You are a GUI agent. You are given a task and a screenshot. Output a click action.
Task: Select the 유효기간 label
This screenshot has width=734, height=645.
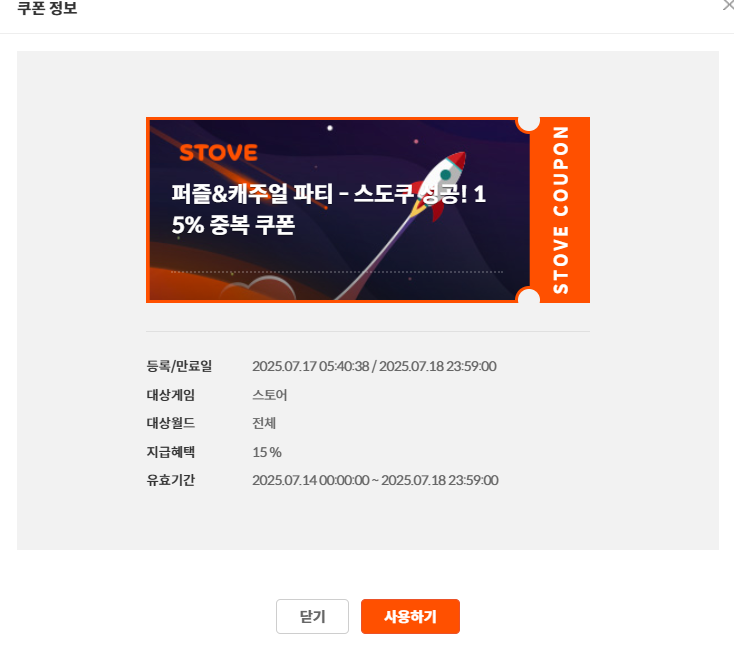(171, 480)
